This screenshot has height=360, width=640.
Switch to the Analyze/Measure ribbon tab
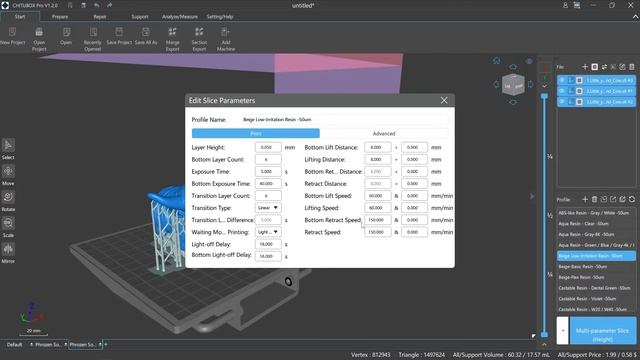pyautogui.click(x=180, y=17)
